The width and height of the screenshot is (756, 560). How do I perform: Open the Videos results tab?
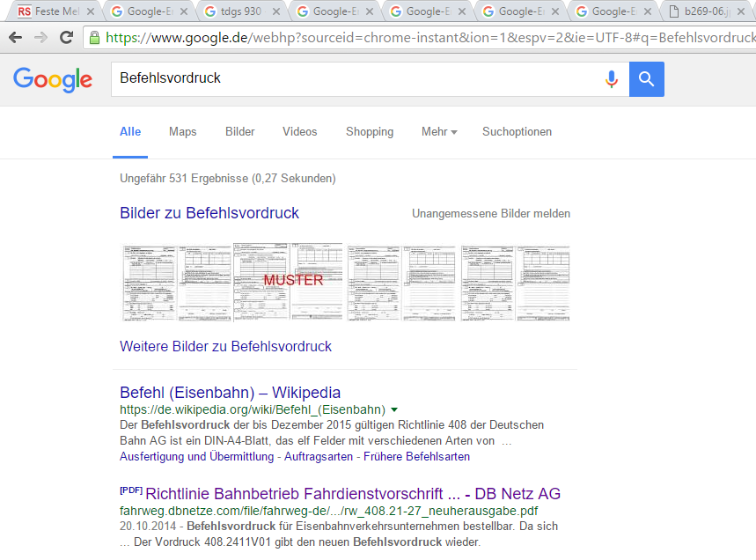click(300, 132)
